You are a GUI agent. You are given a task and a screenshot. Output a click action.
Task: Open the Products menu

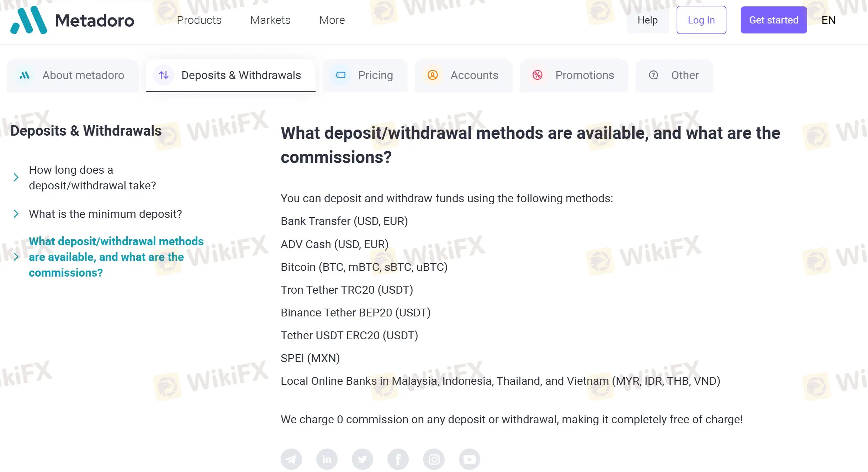pos(199,20)
